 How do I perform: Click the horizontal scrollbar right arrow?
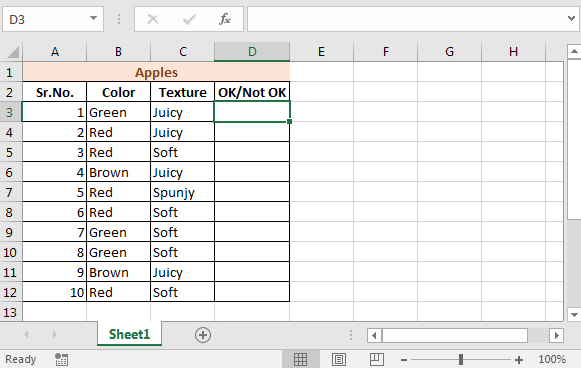pyautogui.click(x=557, y=336)
